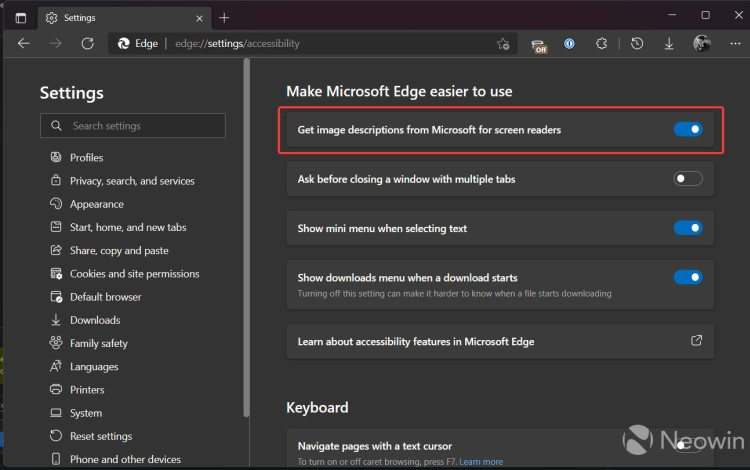Click the settings sidebar scrollbar
This screenshot has height=470, width=750.
click(246, 238)
